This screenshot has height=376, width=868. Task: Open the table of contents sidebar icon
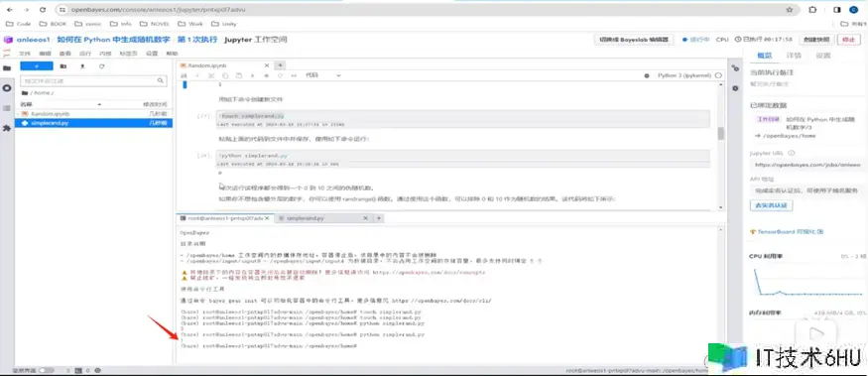point(7,108)
